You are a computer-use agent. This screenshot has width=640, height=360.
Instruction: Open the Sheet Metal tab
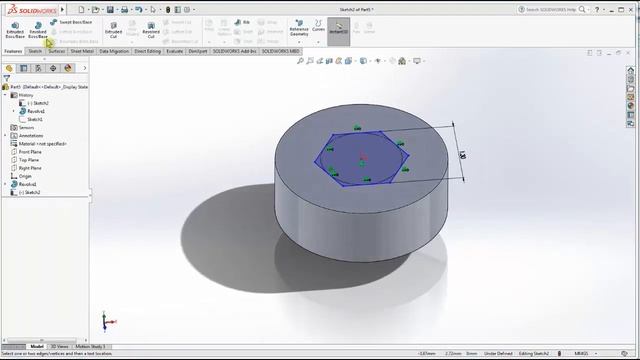point(82,51)
